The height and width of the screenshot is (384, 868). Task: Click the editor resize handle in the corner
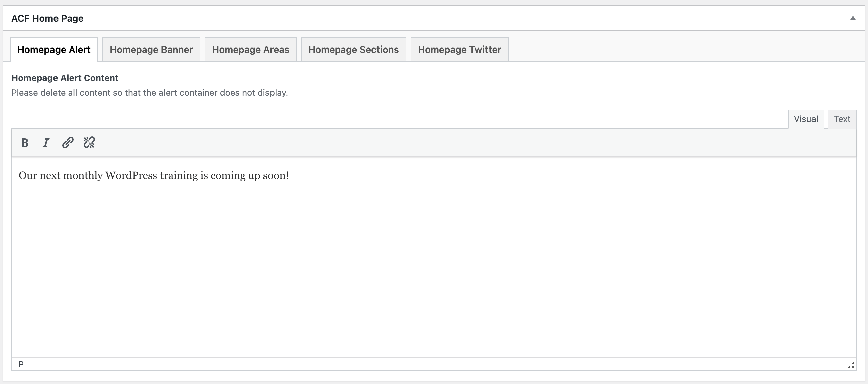[851, 365]
